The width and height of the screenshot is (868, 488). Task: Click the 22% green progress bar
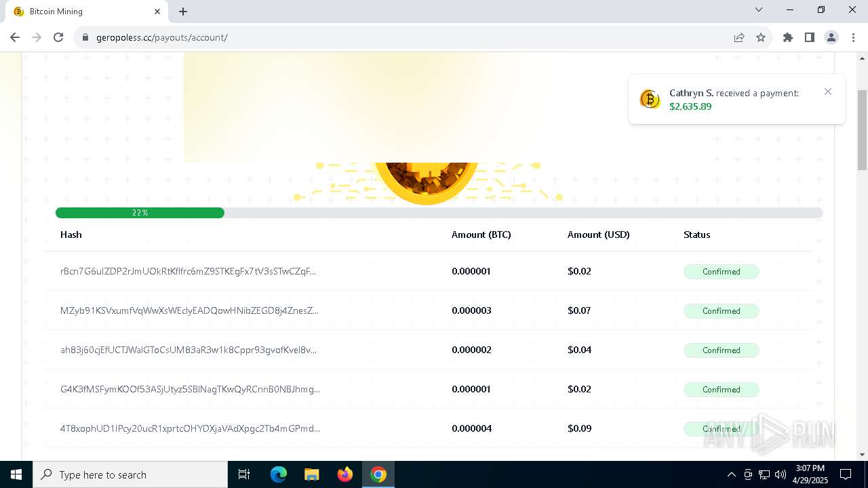(140, 213)
